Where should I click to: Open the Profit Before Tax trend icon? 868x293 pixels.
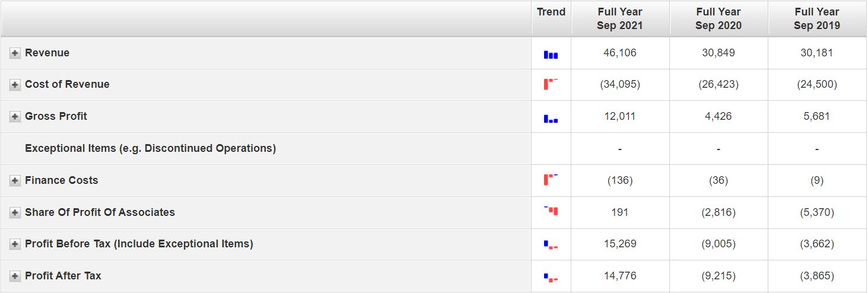(x=551, y=244)
